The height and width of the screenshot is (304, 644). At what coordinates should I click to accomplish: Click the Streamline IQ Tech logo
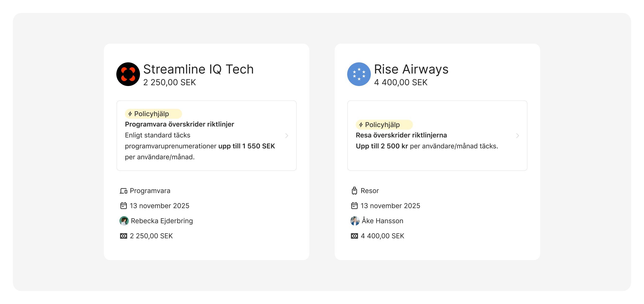pyautogui.click(x=128, y=74)
